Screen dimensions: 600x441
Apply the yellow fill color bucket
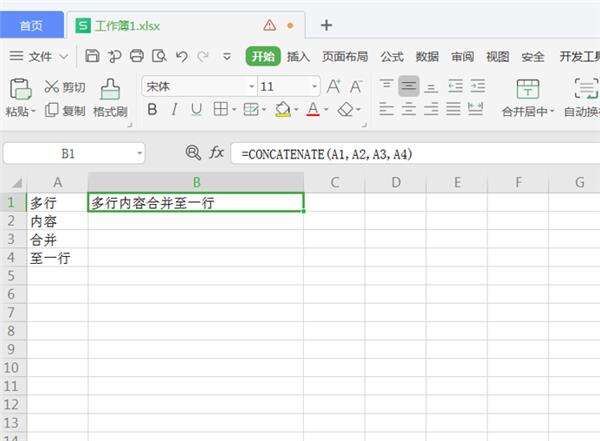[x=283, y=109]
